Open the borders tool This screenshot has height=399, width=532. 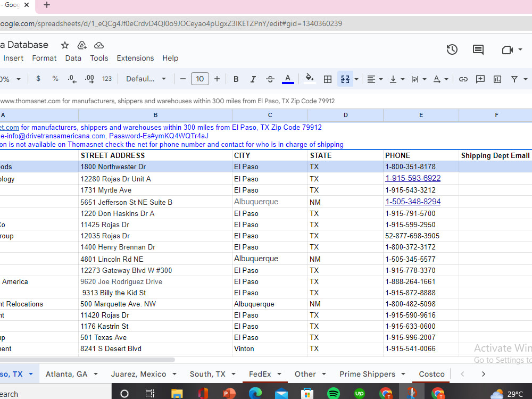point(328,79)
